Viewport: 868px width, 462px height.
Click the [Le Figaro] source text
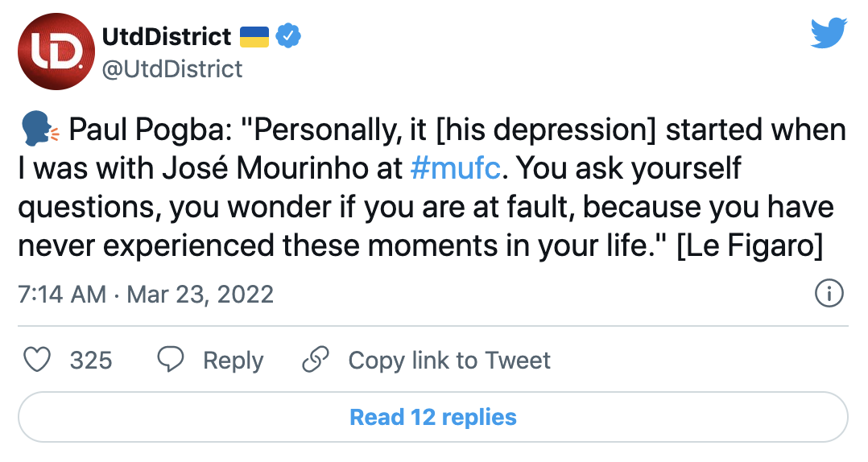click(749, 246)
